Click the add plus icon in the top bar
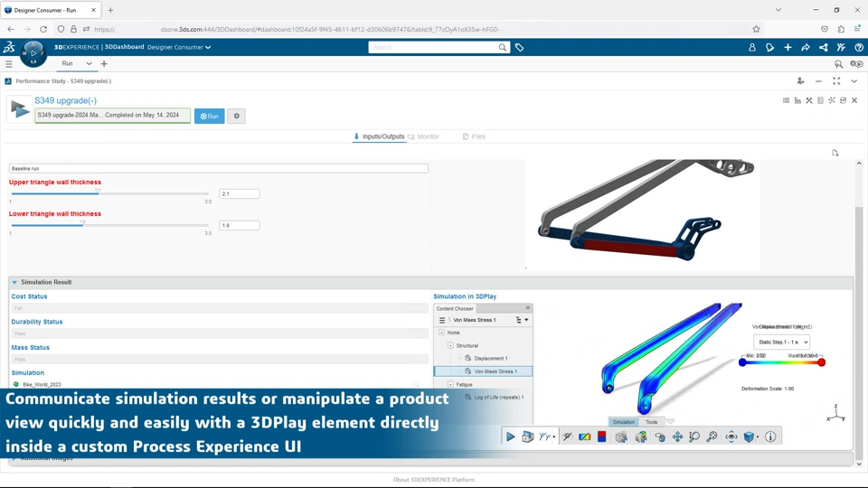 coord(788,48)
